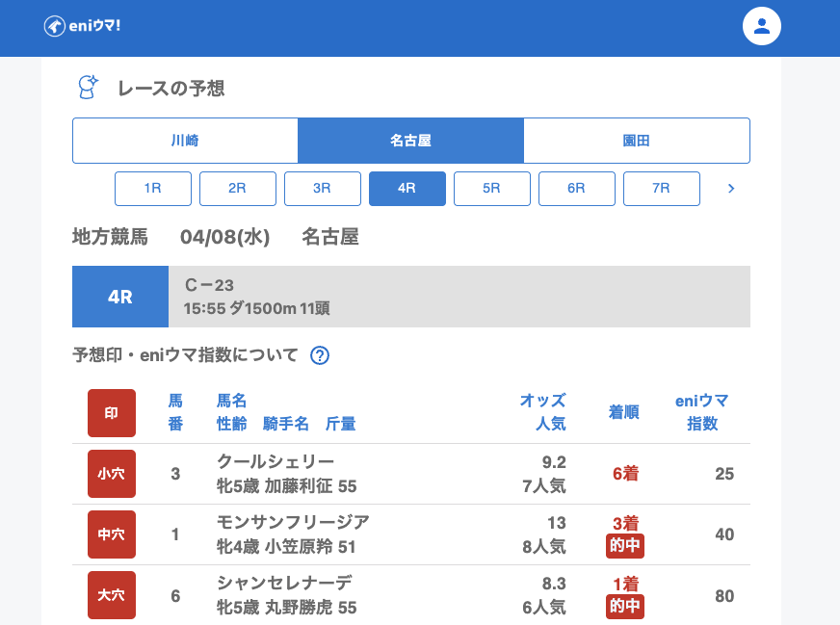Go to race 5R
The height and width of the screenshot is (625, 840).
[x=492, y=189]
